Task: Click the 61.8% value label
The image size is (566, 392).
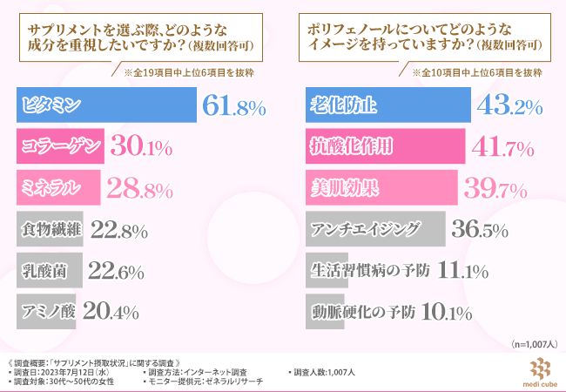Action: [232, 106]
